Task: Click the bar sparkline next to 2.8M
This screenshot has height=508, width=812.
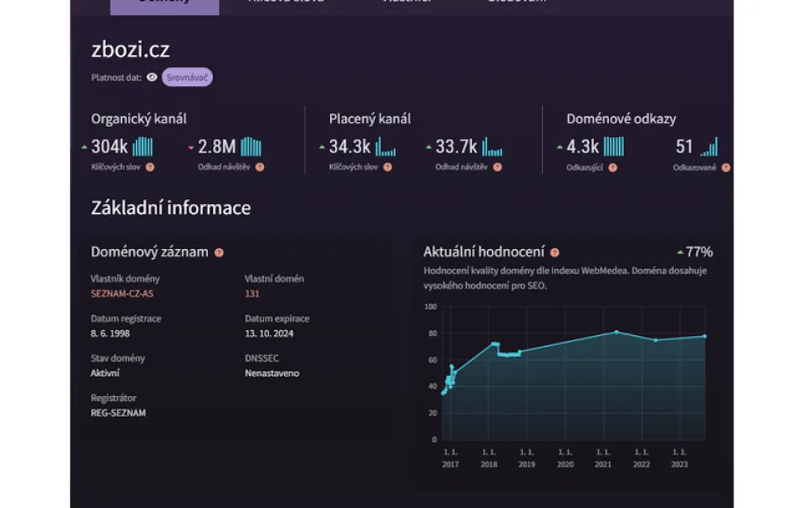Action: click(x=251, y=146)
